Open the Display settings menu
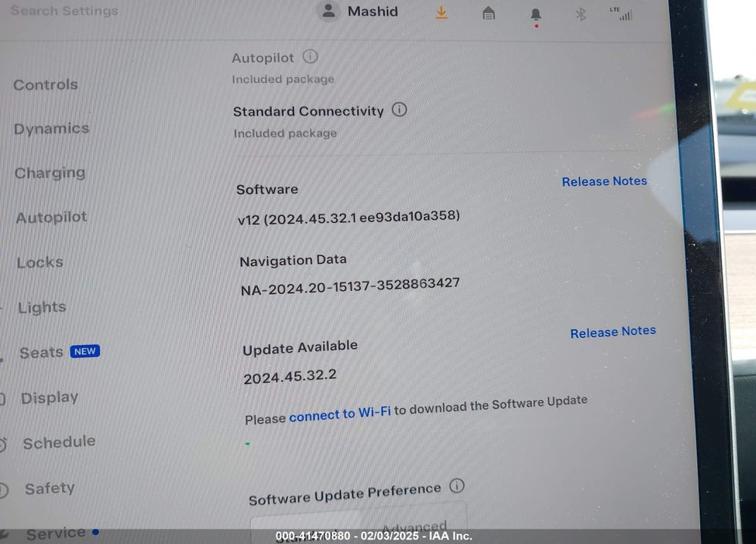 49,398
